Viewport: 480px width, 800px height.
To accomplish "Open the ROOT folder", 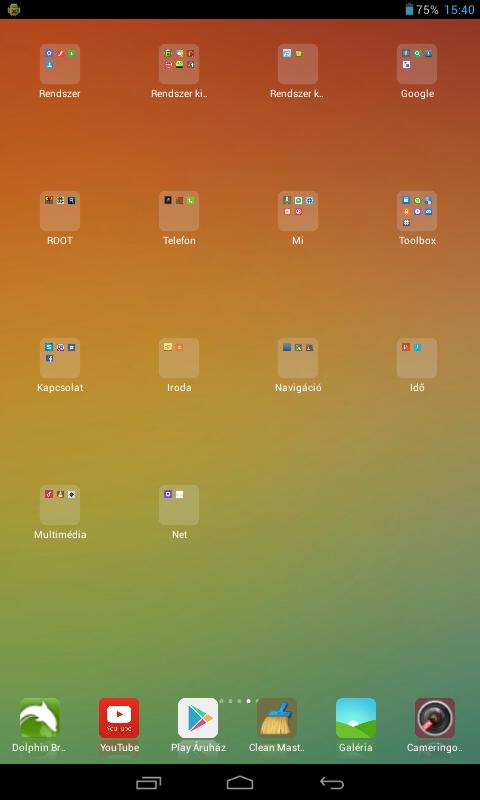I will [60, 211].
